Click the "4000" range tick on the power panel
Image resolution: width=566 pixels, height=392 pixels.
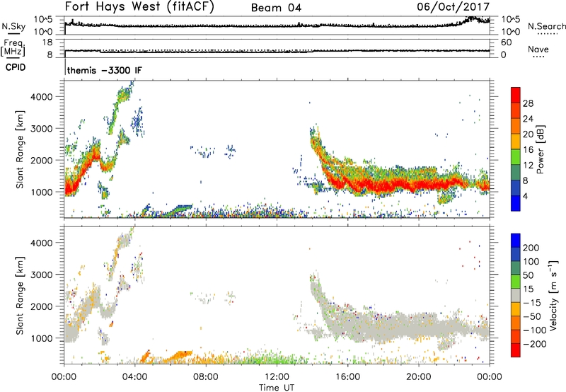click(x=42, y=97)
